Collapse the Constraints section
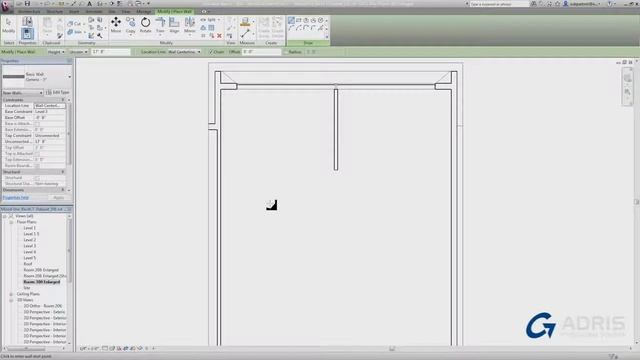The width and height of the screenshot is (640, 360). (x=63, y=100)
